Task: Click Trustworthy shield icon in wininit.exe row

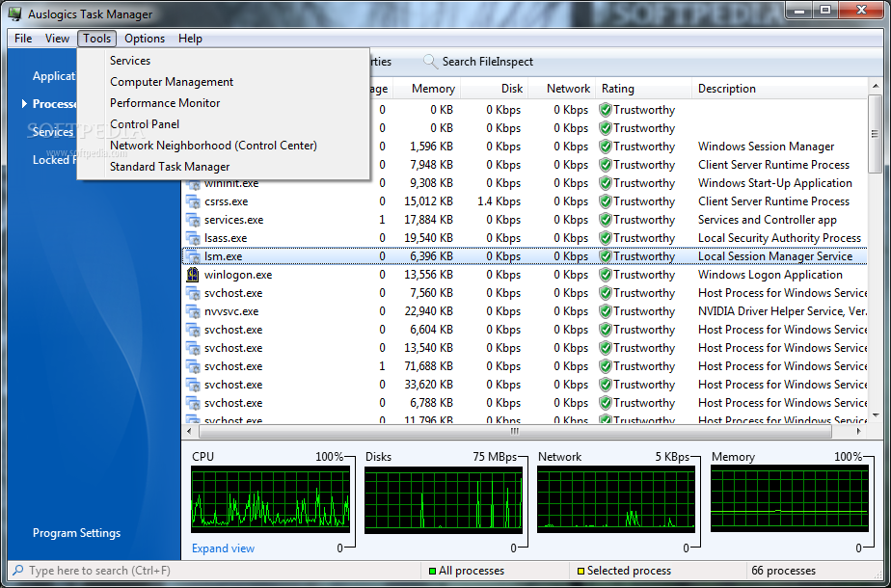Action: [x=606, y=183]
